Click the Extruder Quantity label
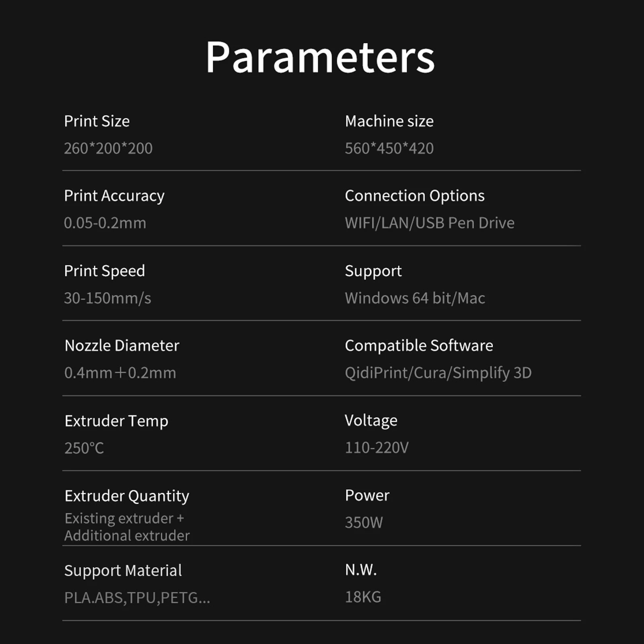Image resolution: width=644 pixels, height=644 pixels. 127,496
